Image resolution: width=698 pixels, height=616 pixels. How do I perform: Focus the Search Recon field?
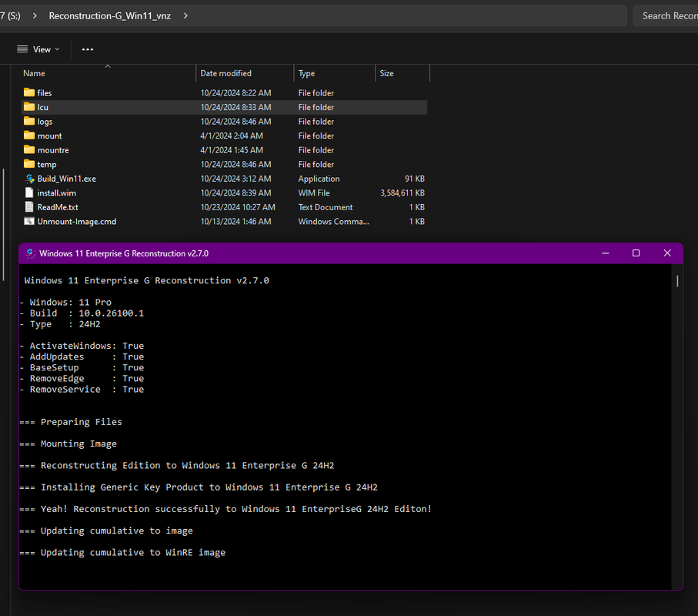666,16
